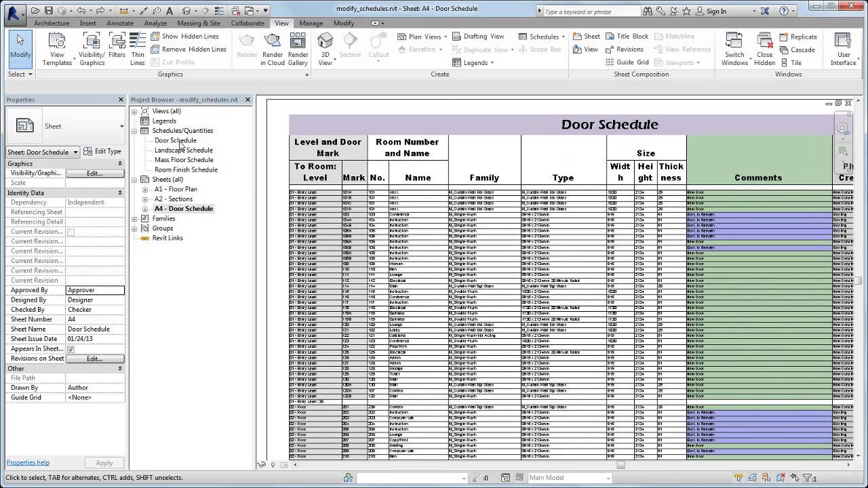Click the Sheet tool in Sheet Composition
The image size is (868, 488).
tap(587, 36)
